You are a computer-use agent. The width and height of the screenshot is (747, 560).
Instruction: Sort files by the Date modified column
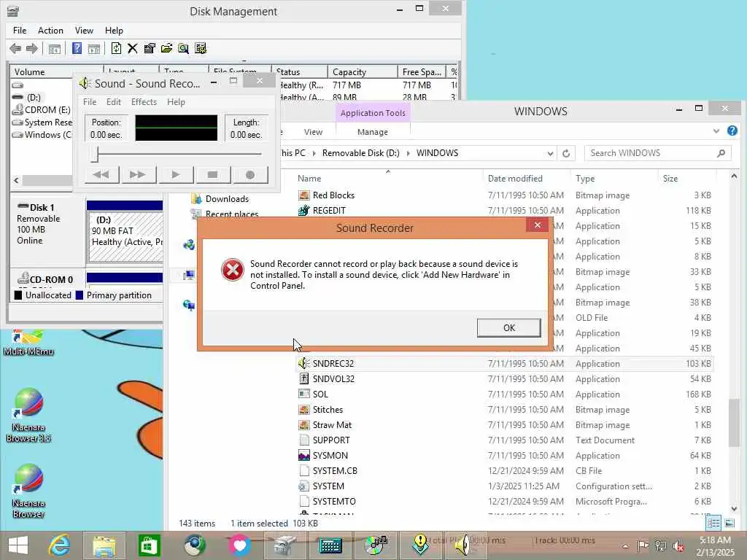pyautogui.click(x=515, y=179)
